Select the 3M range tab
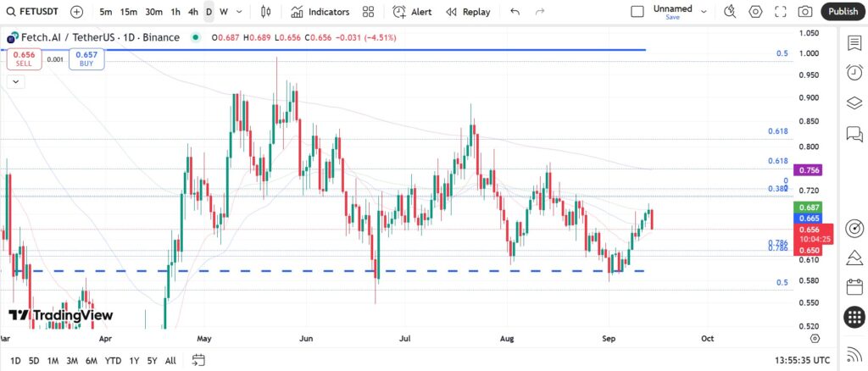Screen dimensions: 868x371 click(72, 361)
